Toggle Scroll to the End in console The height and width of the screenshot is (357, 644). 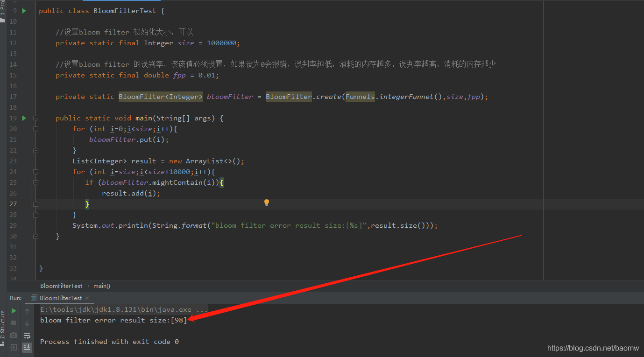[x=27, y=347]
